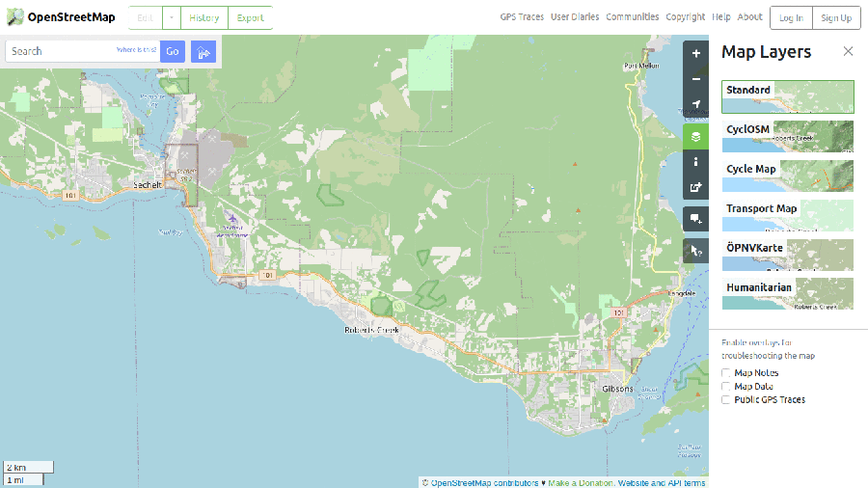This screenshot has height=488, width=868.
Task: Select the ÖPNVKarte map layer
Action: [787, 255]
